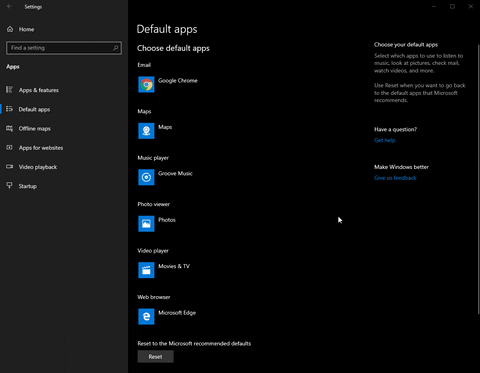The width and height of the screenshot is (480, 373).
Task: Change Web browser default Microsoft Edge
Action: [x=177, y=313]
